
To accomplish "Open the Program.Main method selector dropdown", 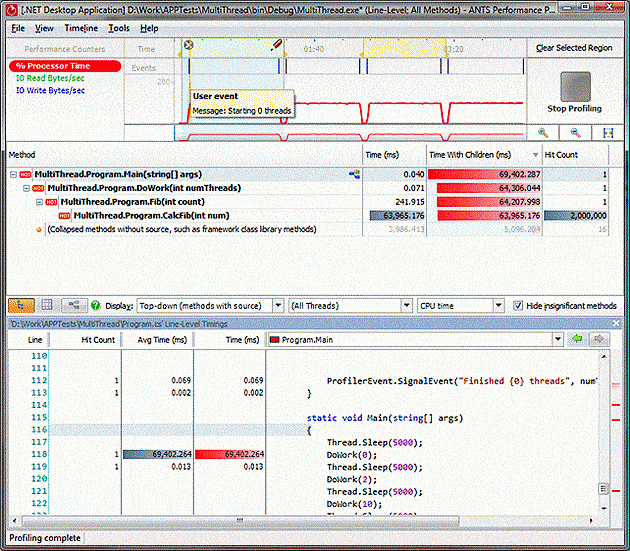I will (x=558, y=340).
